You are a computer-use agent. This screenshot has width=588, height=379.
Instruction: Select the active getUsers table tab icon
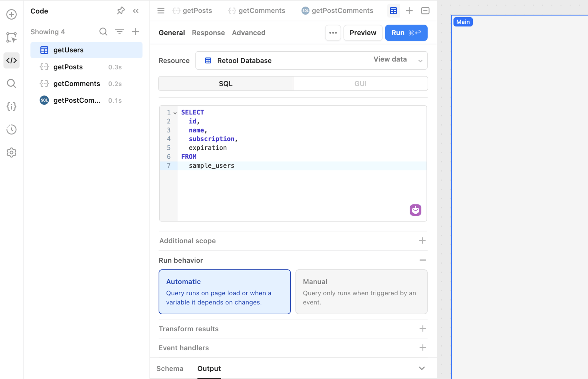(393, 11)
